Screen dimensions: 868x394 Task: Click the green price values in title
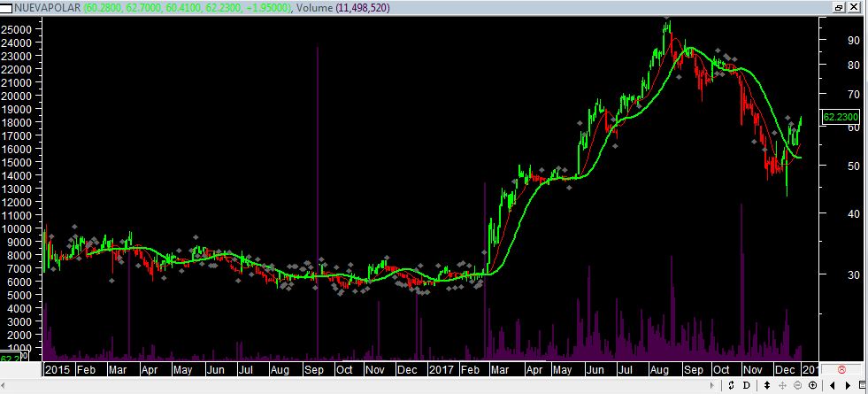tap(187, 8)
